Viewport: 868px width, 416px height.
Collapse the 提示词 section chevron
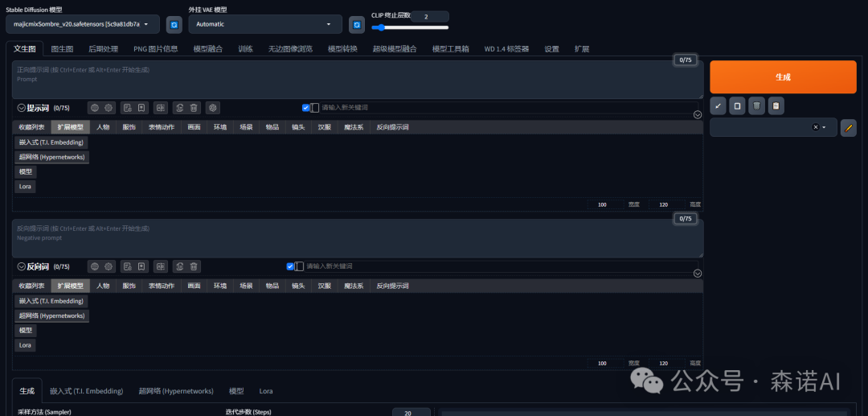(x=22, y=108)
